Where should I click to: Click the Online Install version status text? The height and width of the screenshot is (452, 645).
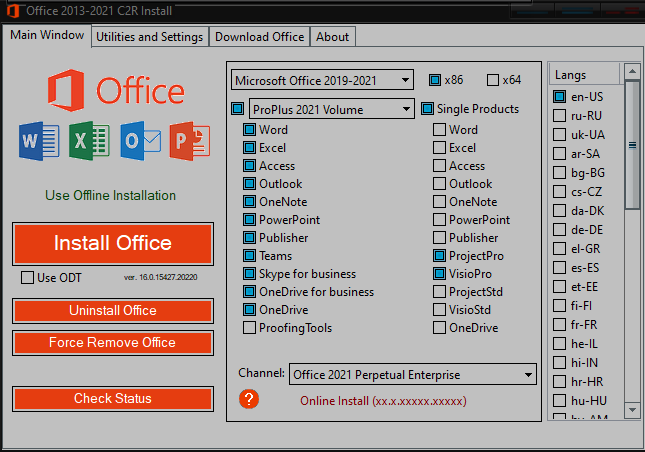383,401
